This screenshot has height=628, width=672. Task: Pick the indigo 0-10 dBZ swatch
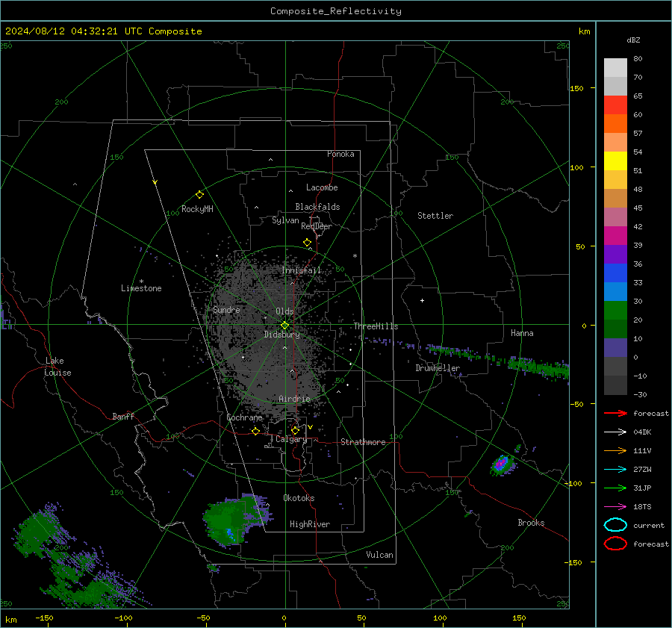615,348
